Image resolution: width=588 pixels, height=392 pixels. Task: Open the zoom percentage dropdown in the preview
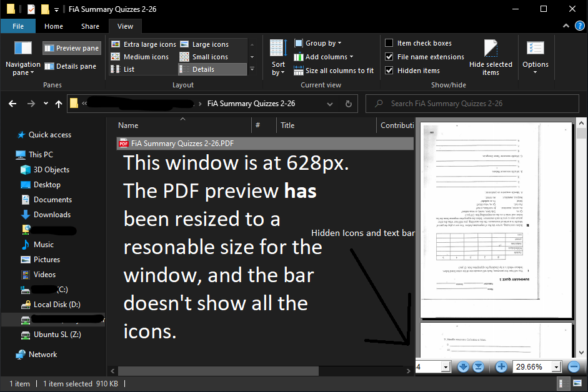(x=556, y=366)
